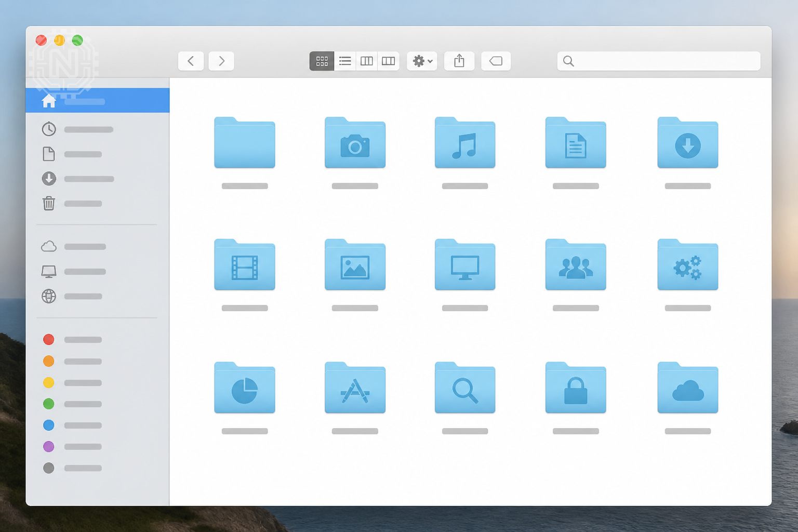Select the folder with the monitor emblem
Image resolution: width=798 pixels, height=532 pixels.
(465, 265)
